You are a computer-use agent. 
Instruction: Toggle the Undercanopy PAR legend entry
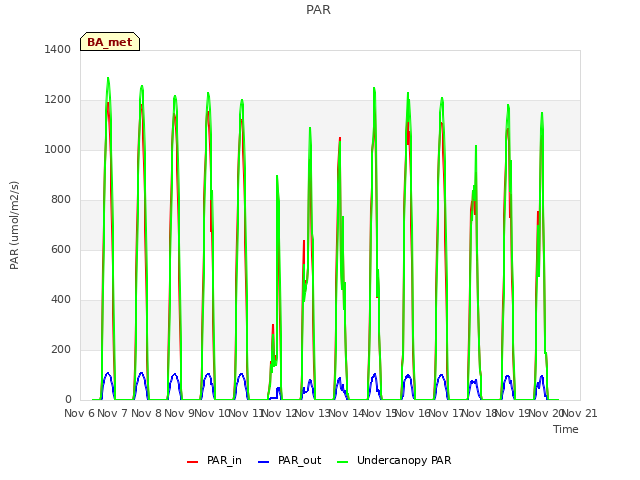[x=394, y=460]
